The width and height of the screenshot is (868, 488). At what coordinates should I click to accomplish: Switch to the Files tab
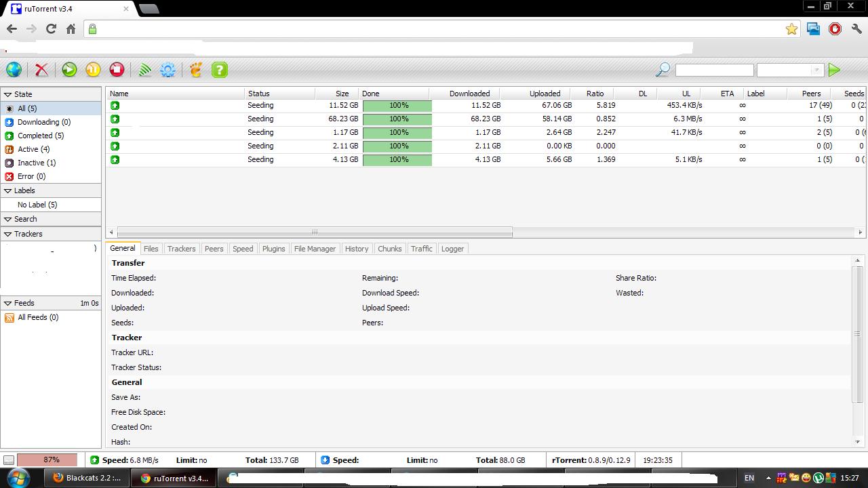151,249
